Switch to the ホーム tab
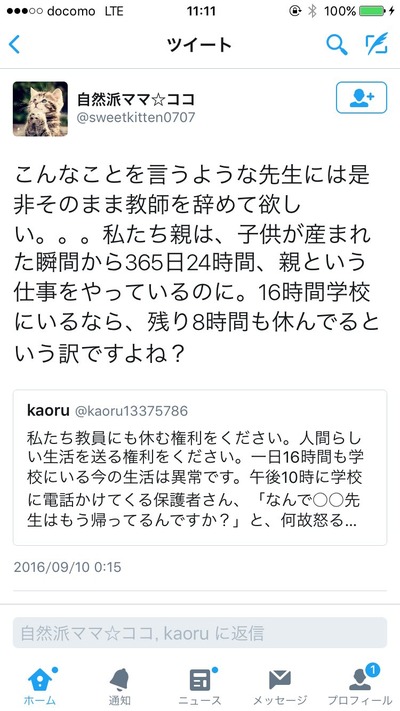Image resolution: width=400 pixels, height=711 pixels. [x=40, y=684]
